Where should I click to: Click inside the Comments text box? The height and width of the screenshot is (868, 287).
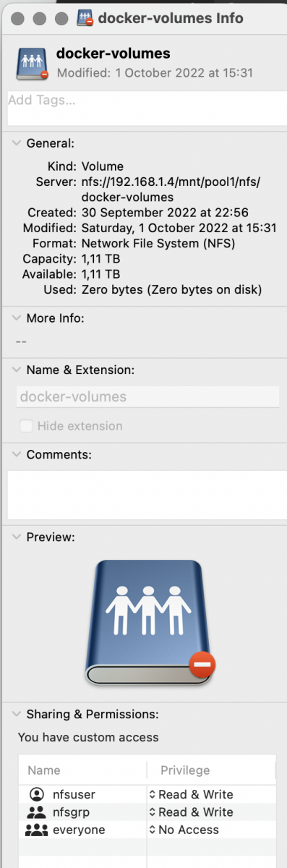(x=143, y=495)
